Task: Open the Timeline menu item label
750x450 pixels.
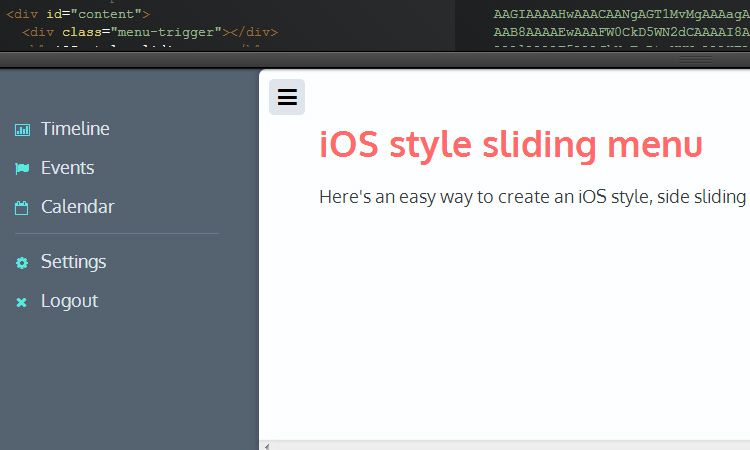Action: click(75, 129)
